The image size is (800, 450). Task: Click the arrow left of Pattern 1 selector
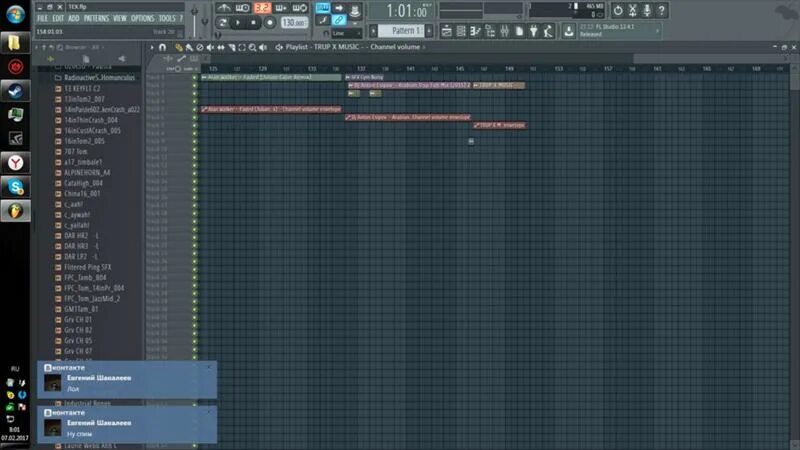tap(373, 31)
